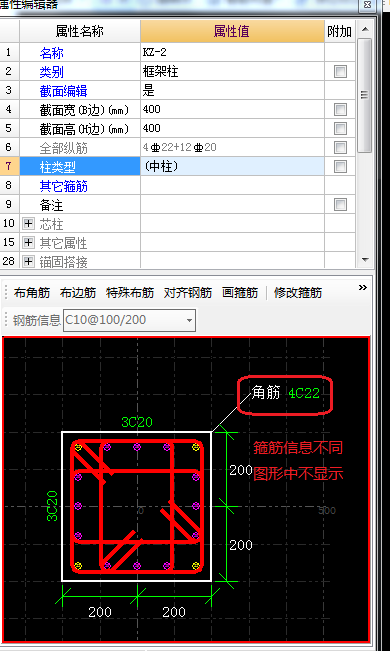Activate the 修改箍筋 tool

tap(298, 293)
